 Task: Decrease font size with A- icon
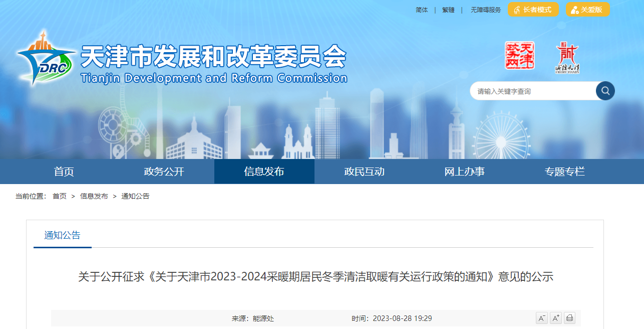pos(541,318)
